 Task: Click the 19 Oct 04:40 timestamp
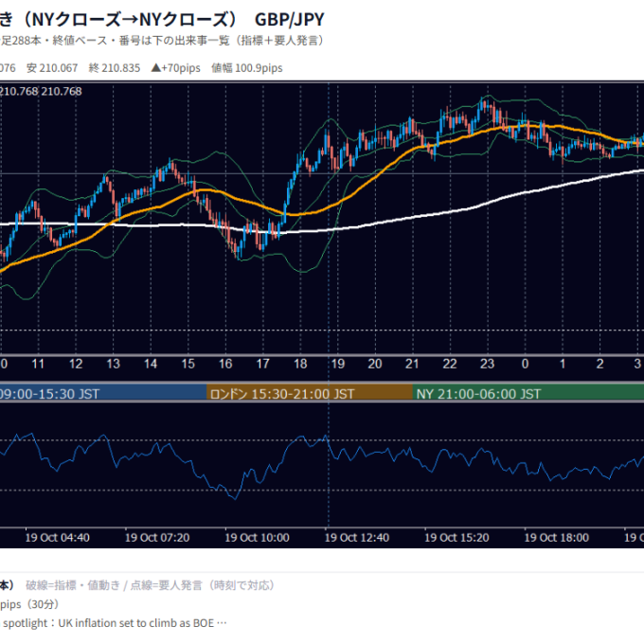[x=58, y=538]
